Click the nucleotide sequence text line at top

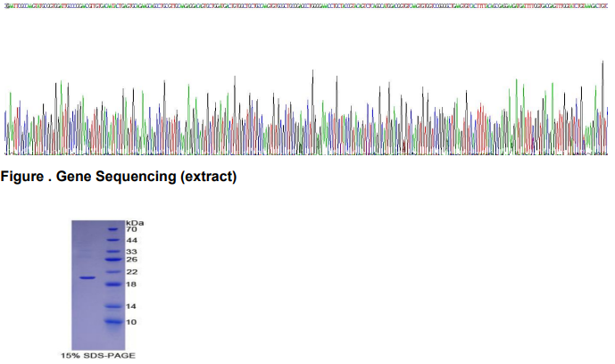[307, 4]
